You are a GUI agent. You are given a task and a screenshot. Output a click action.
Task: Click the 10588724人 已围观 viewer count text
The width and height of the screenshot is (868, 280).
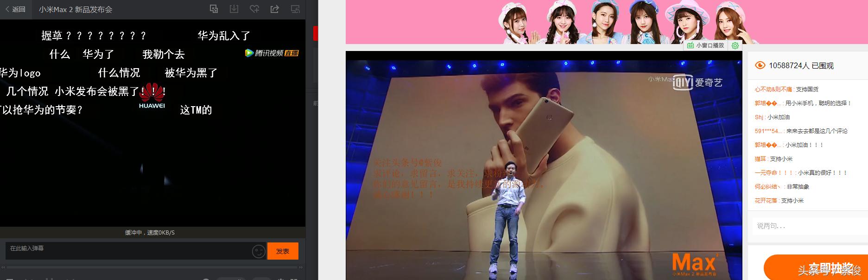801,65
